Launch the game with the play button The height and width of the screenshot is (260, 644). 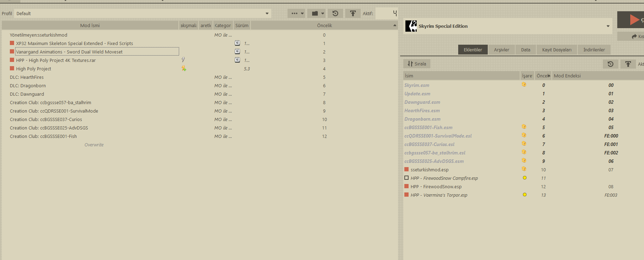(x=633, y=20)
